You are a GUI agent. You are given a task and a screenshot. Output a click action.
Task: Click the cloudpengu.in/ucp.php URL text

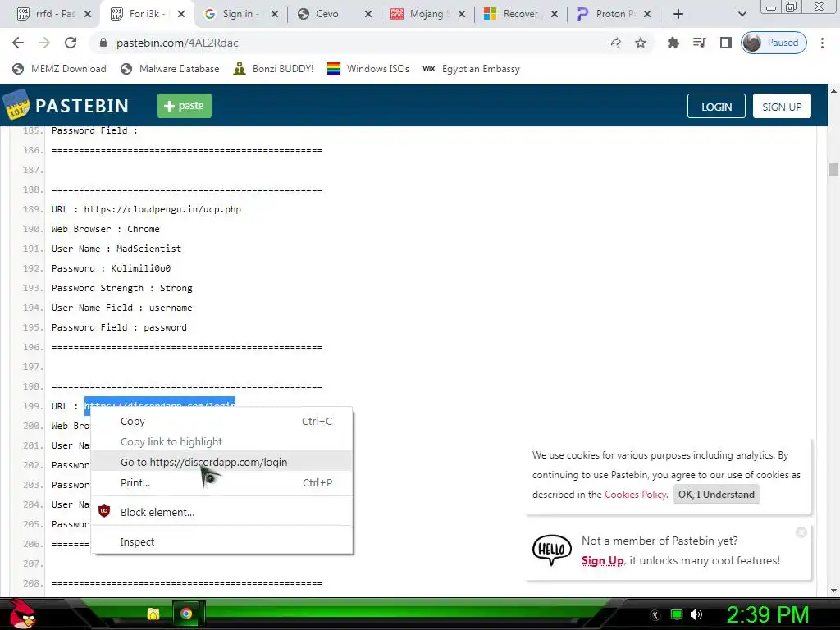coord(162,209)
